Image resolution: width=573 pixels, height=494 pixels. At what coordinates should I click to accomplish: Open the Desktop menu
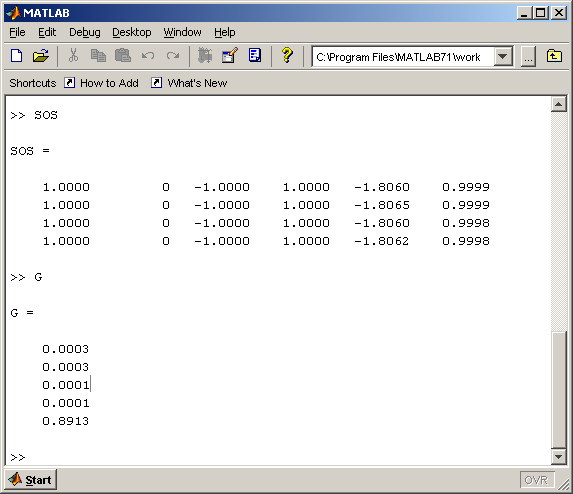pyautogui.click(x=132, y=32)
